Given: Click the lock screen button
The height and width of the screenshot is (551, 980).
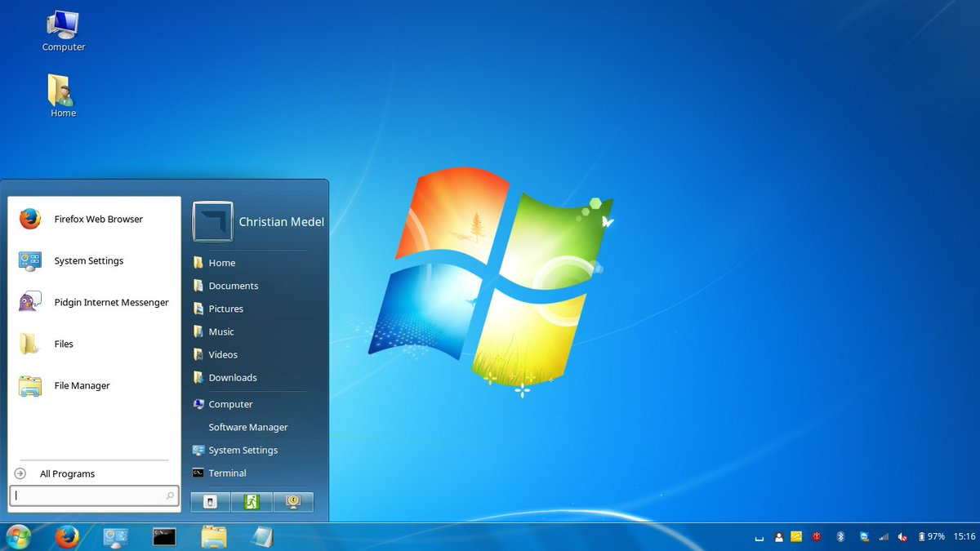Looking at the screenshot, I should pyautogui.click(x=292, y=502).
